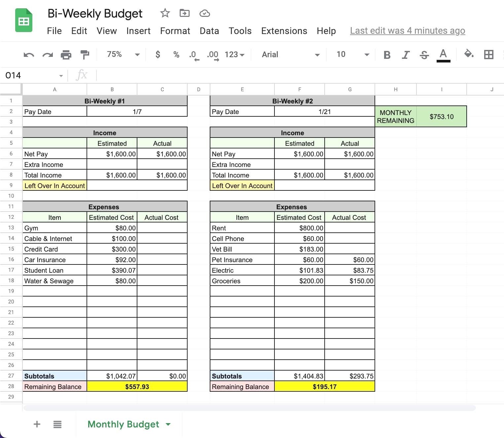Click the Undo icon
The width and height of the screenshot is (504, 438).
28,55
